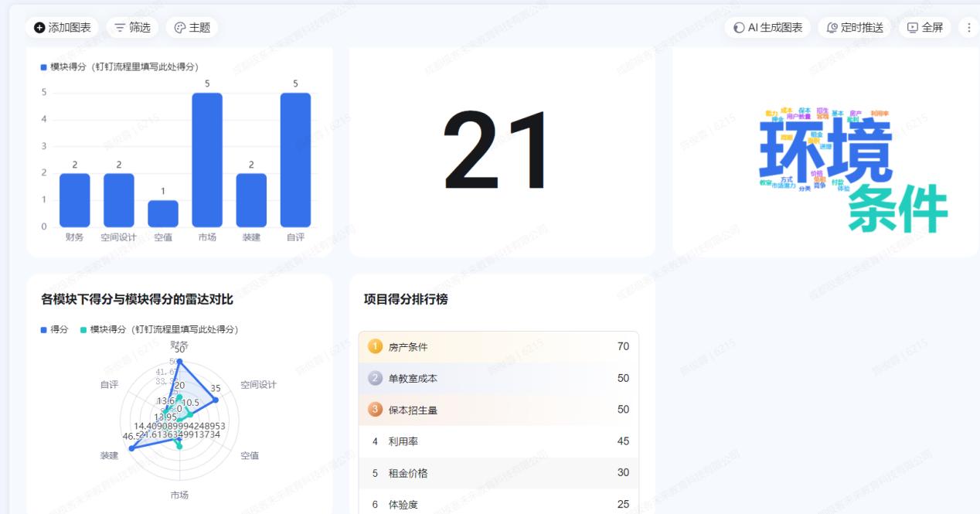This screenshot has height=514, width=980.
Task: Click the silver rank 2 medal icon
Action: click(376, 378)
